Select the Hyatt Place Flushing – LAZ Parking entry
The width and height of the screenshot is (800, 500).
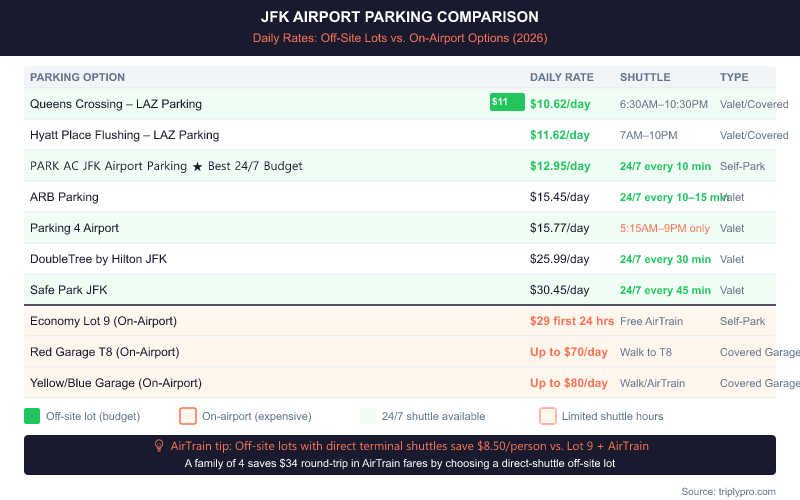pos(124,135)
